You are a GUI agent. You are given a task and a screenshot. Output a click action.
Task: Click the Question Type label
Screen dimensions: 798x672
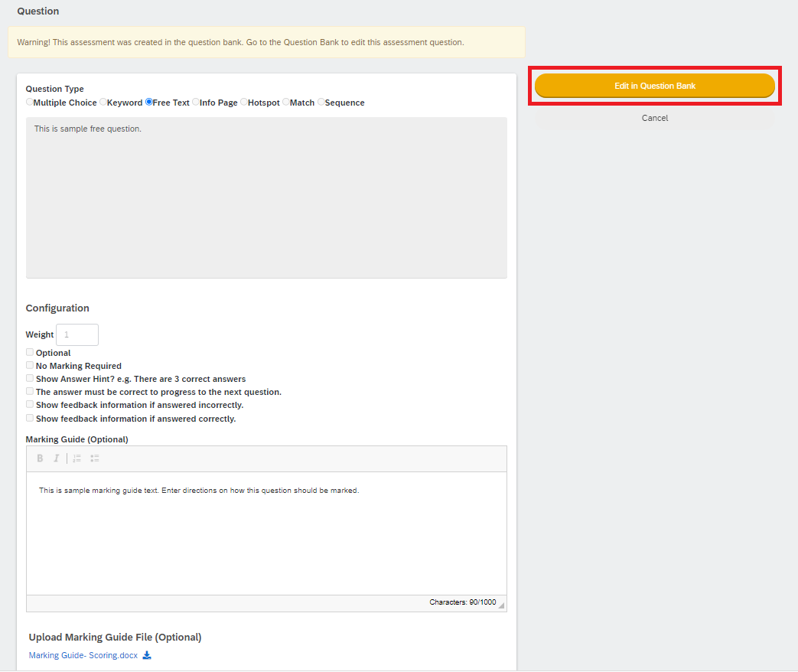coord(55,89)
